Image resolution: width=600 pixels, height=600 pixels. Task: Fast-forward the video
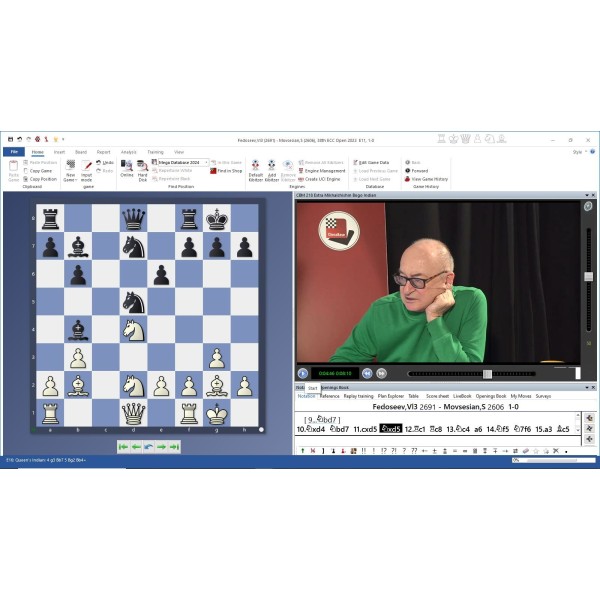coord(381,373)
